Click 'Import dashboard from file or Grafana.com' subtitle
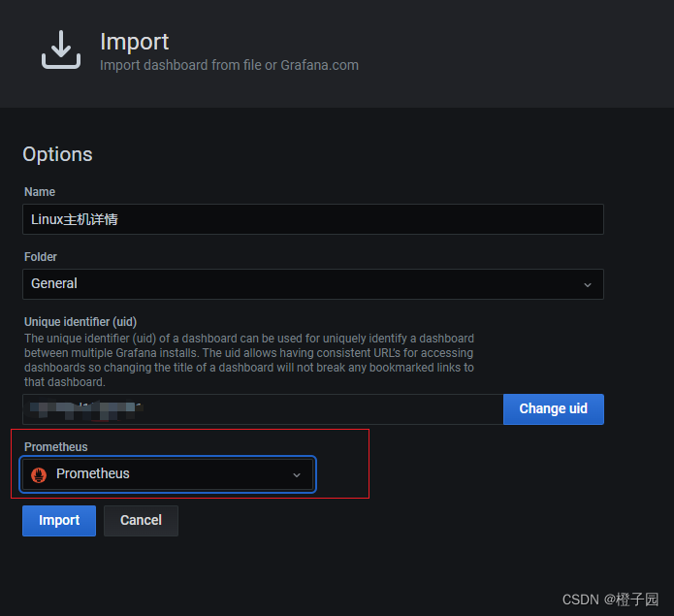The image size is (674, 616). [229, 65]
